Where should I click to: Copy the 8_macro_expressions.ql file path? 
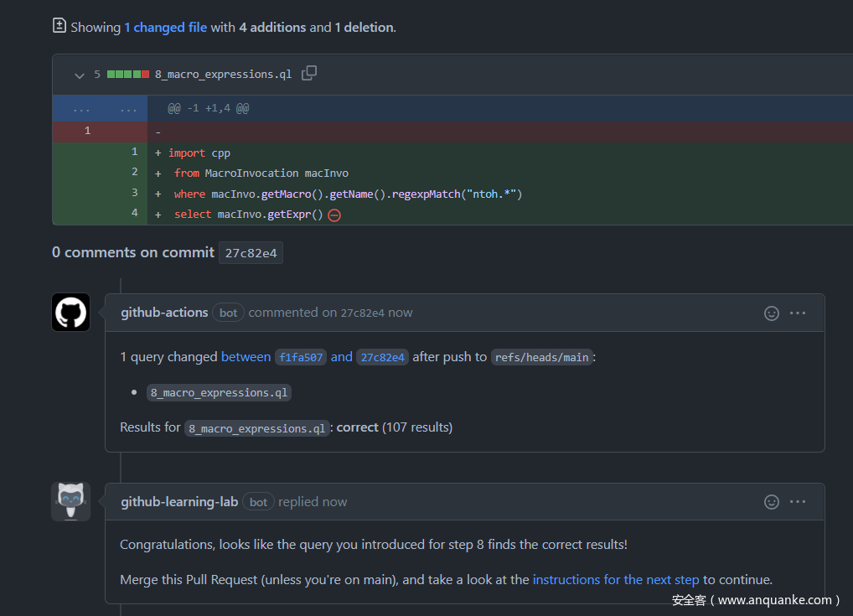click(309, 73)
